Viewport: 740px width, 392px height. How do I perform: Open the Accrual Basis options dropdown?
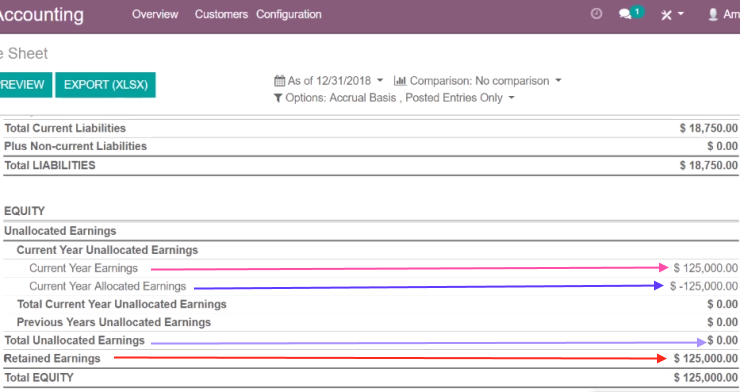(x=394, y=98)
